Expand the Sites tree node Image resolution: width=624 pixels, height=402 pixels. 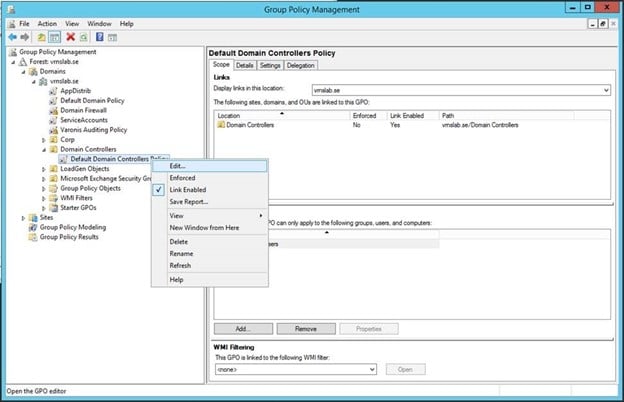[24, 217]
